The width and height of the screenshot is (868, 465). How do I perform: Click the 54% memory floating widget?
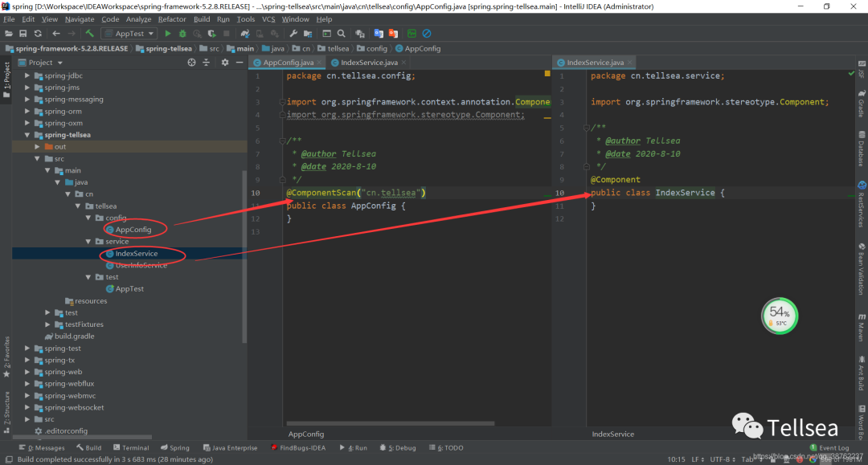pyautogui.click(x=780, y=316)
